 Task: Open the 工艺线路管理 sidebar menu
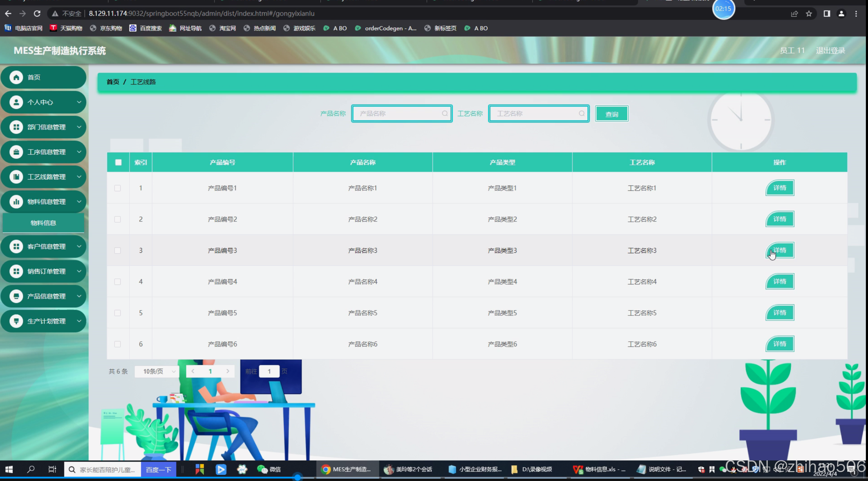(x=46, y=177)
